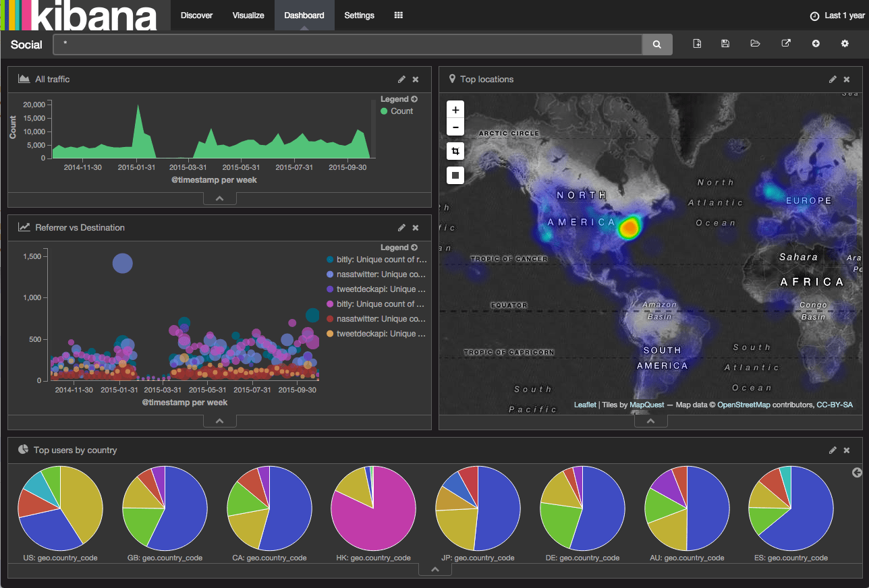Screen dimensions: 869x588
Task: Click the green Count color swatch
Action: coord(383,111)
